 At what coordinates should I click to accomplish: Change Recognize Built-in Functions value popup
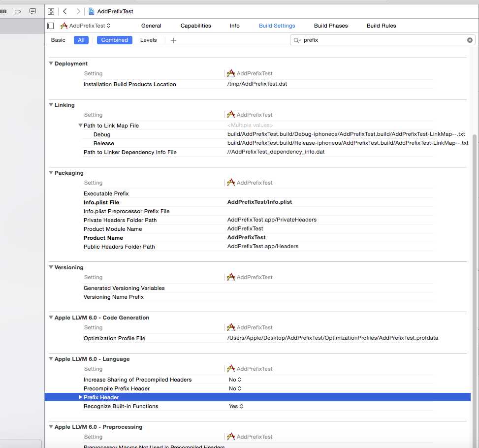[x=236, y=406]
